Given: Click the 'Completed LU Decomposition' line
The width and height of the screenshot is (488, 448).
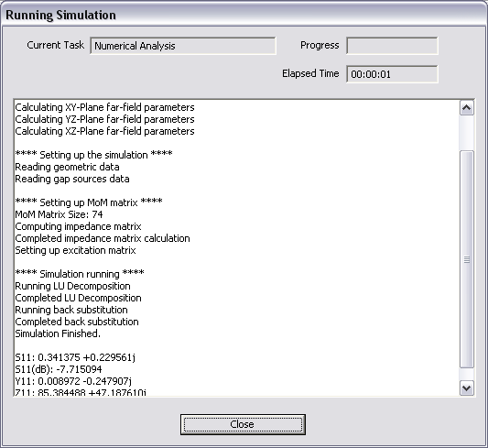Looking at the screenshot, I should pos(78,298).
